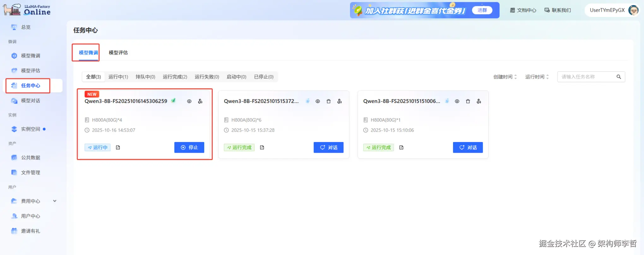Open 联系我们 in the top bar
Viewport: 644px width, 255px height.
(558, 10)
